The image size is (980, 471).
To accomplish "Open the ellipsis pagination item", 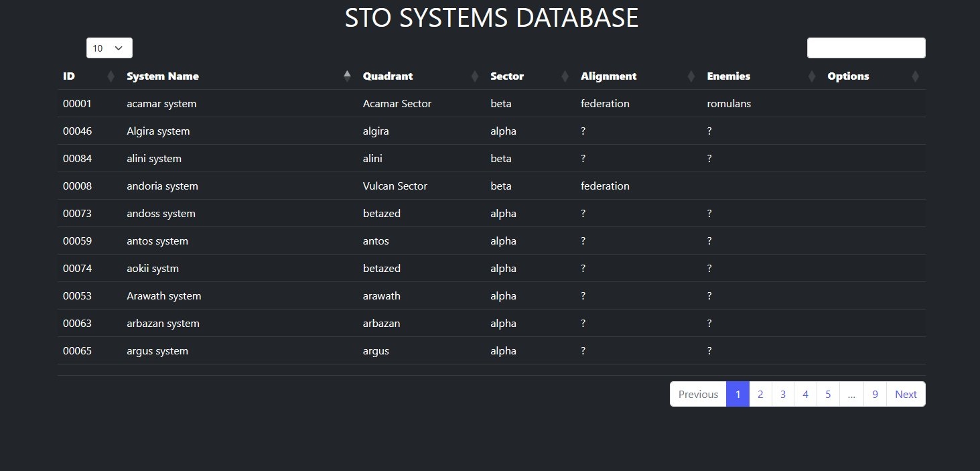I will click(851, 394).
